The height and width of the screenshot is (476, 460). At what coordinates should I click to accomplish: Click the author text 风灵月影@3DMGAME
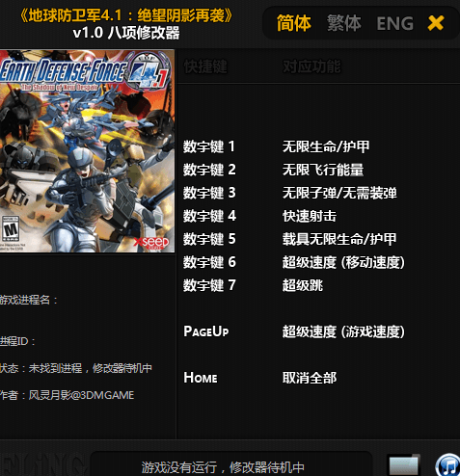point(81,395)
